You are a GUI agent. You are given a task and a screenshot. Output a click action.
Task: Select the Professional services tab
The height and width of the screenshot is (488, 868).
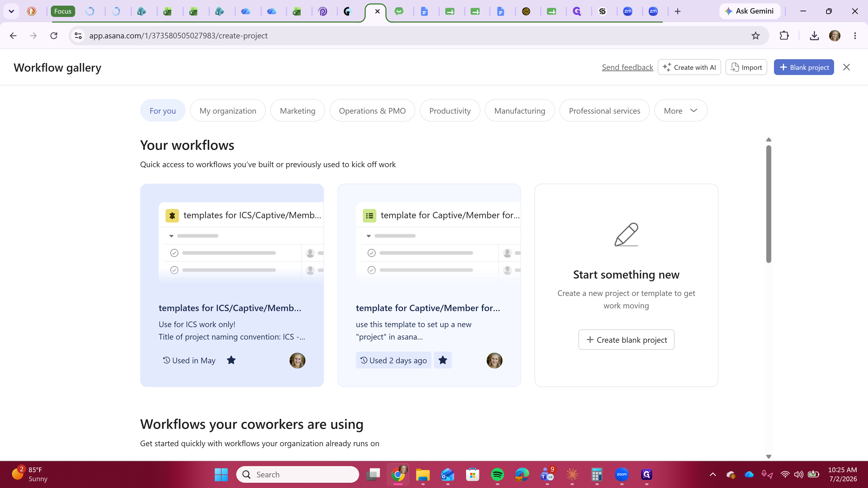coord(604,110)
